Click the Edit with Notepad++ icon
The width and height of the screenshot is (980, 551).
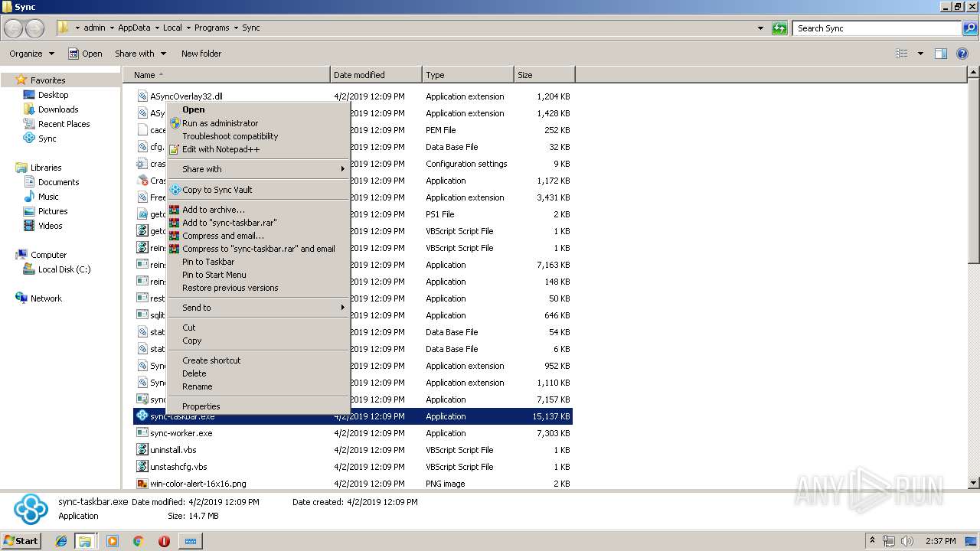click(175, 149)
